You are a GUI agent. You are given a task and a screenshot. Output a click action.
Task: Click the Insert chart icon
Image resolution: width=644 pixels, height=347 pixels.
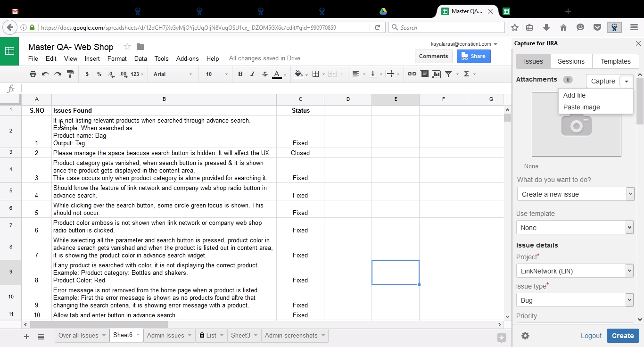coord(437,74)
